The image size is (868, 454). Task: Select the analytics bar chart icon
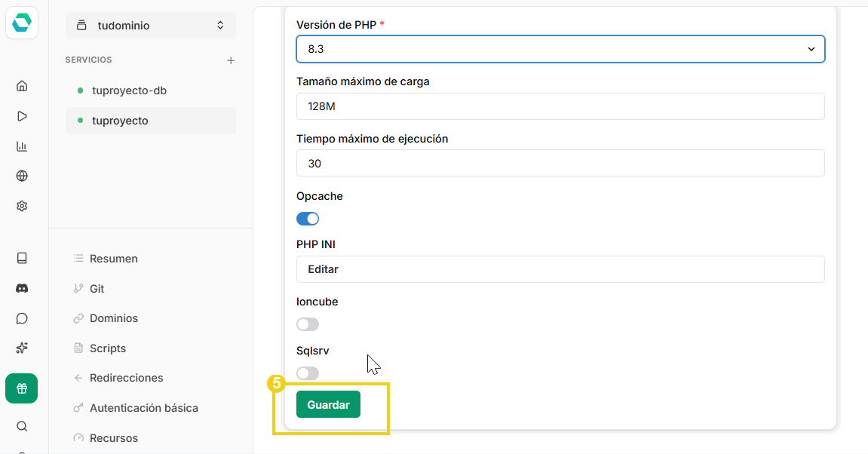[21, 146]
